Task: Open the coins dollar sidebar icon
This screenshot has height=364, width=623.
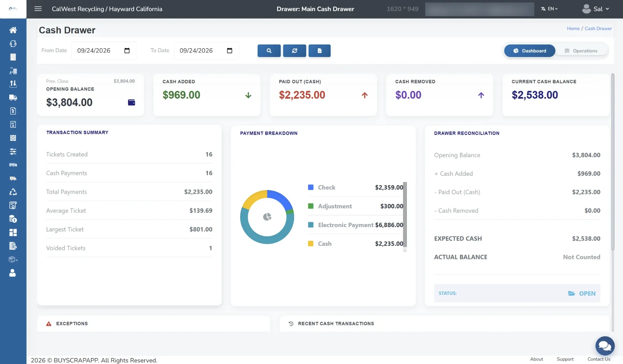Action: click(13, 219)
